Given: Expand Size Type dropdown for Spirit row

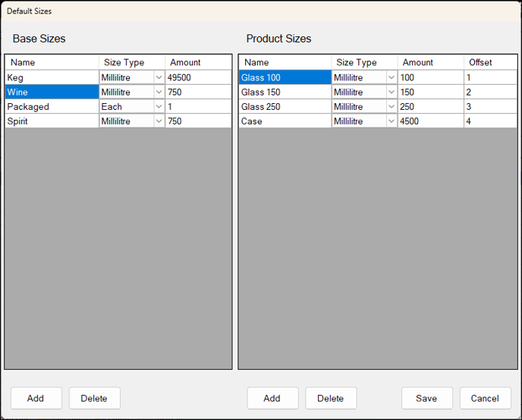Looking at the screenshot, I should (x=159, y=121).
